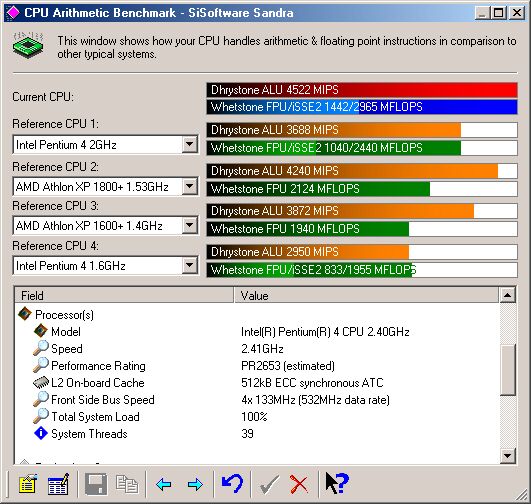Minimize the Sandra benchmark window
Screen dimensions: 531x504
(483, 13)
